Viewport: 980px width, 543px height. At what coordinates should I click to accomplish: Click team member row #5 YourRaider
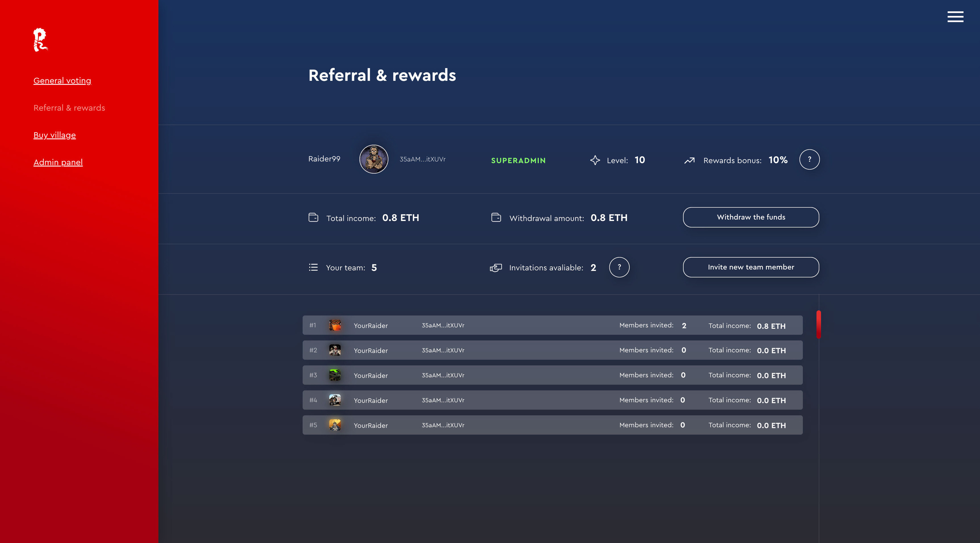click(x=371, y=425)
